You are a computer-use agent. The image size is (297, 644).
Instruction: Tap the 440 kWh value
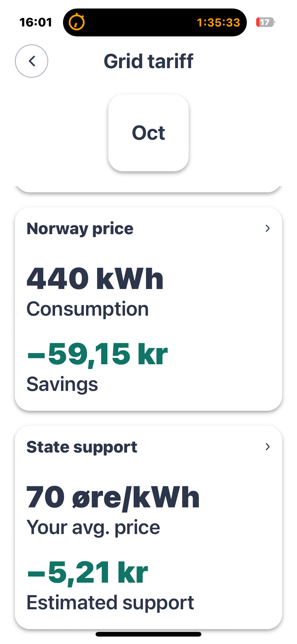[95, 279]
